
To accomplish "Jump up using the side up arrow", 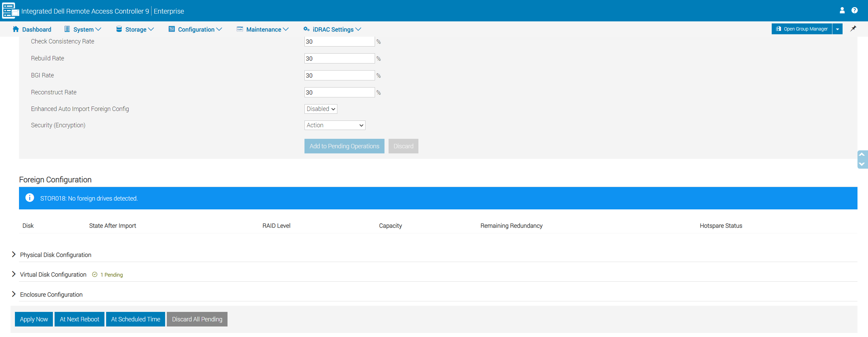I will click(862, 155).
